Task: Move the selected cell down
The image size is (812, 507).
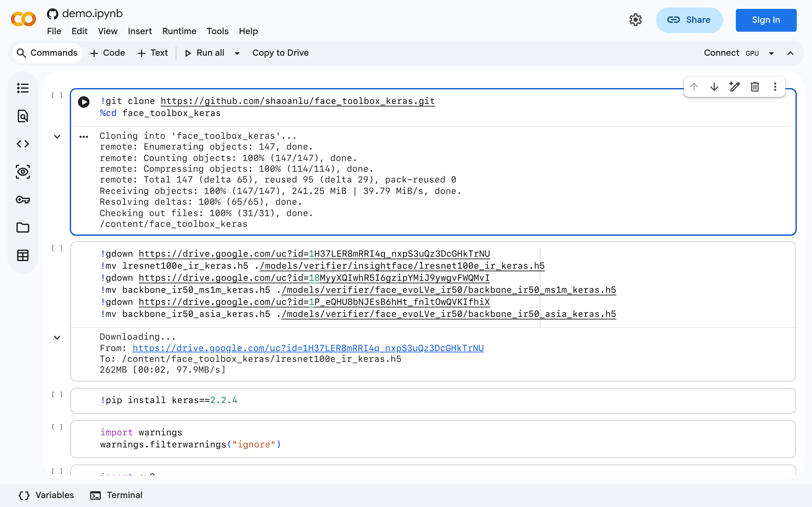Action: pos(714,87)
